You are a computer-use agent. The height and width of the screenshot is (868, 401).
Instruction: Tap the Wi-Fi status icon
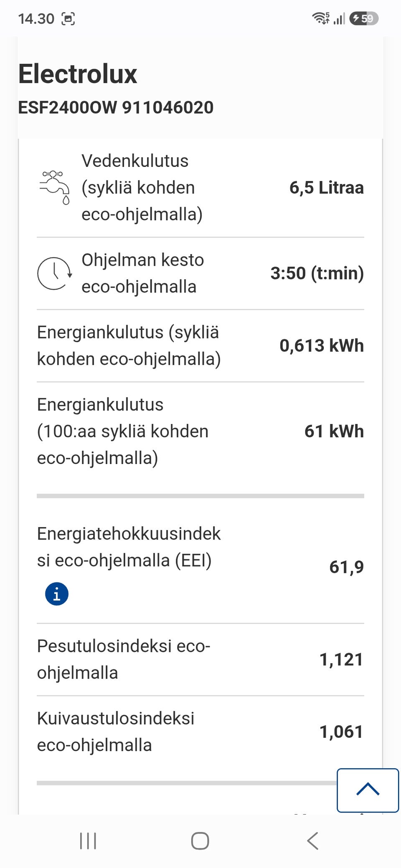[321, 18]
